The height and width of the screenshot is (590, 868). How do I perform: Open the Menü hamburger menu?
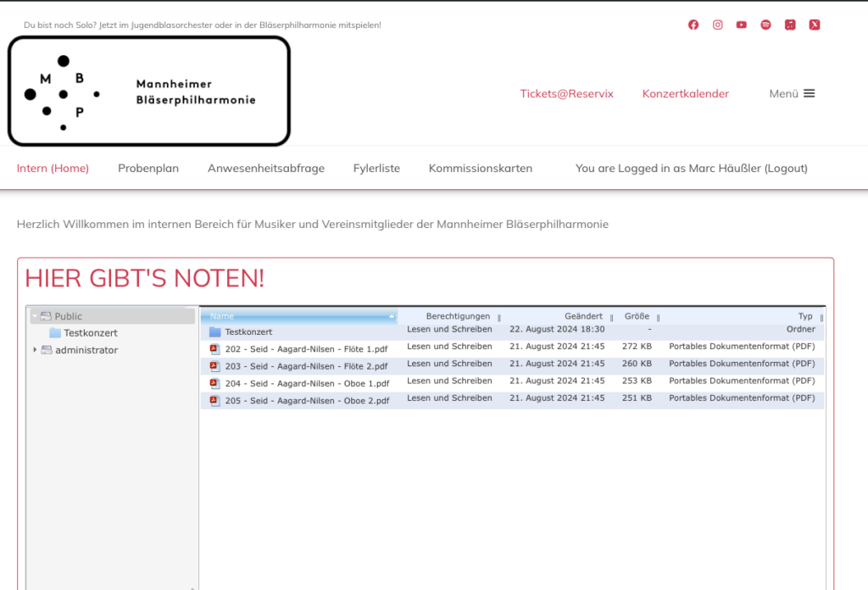pos(792,93)
